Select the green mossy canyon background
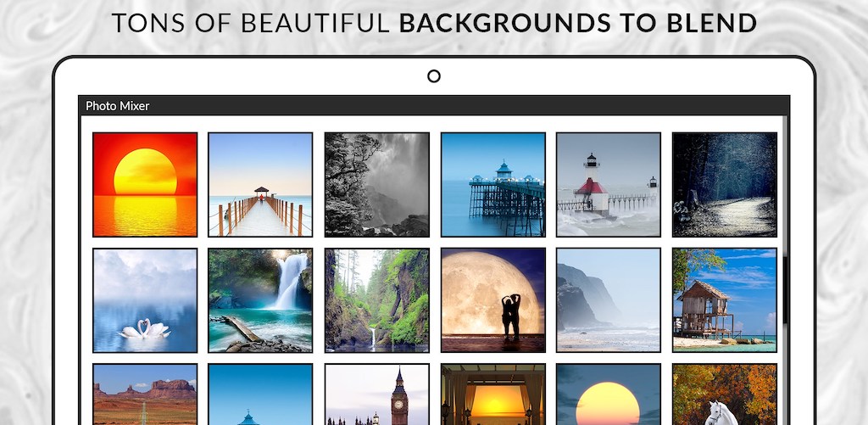Viewport: 868px width, 425px height. (x=376, y=300)
